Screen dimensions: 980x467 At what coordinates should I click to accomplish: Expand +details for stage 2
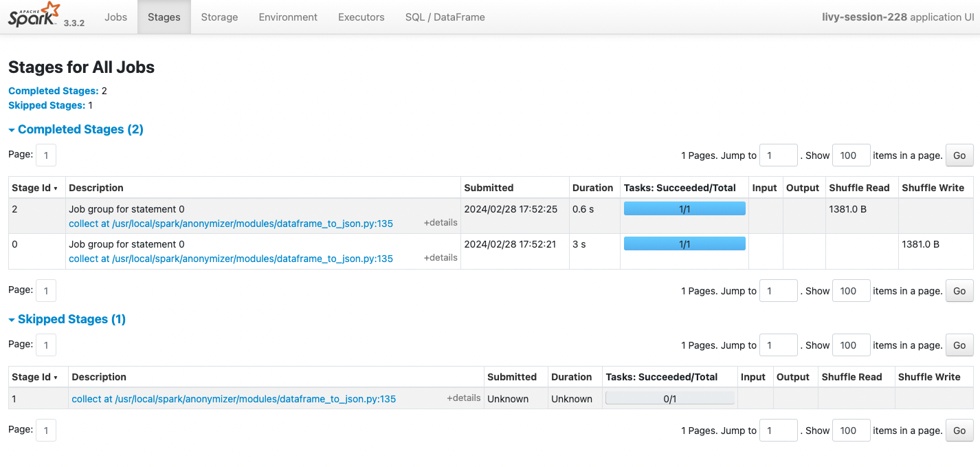[440, 223]
